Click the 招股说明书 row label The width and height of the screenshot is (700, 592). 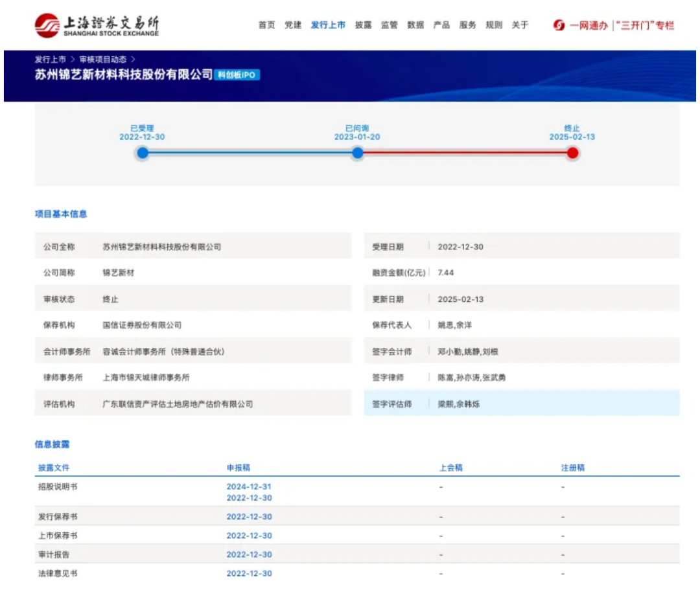click(58, 486)
